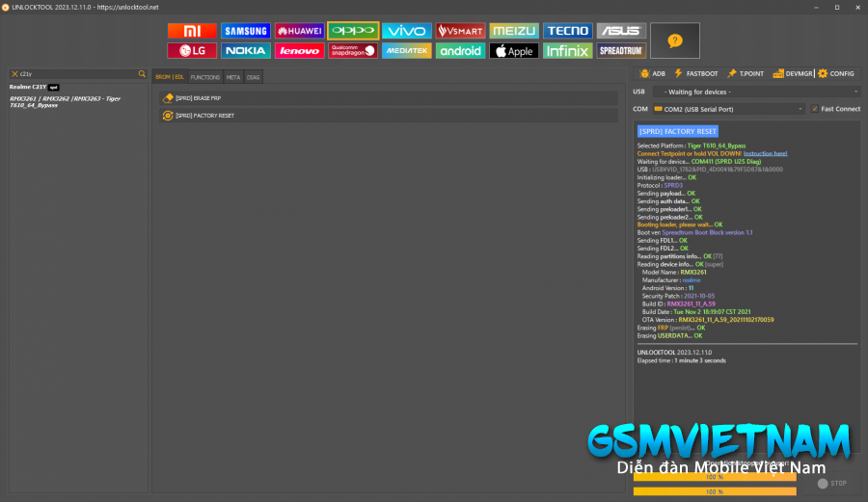Open the T.POINT testpoint tool
The height and width of the screenshot is (502, 868).
pos(746,73)
